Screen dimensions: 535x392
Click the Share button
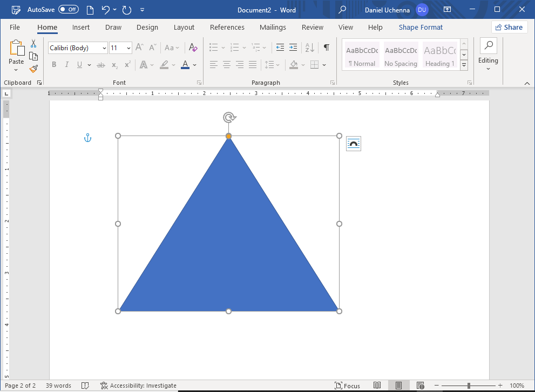[x=509, y=26]
